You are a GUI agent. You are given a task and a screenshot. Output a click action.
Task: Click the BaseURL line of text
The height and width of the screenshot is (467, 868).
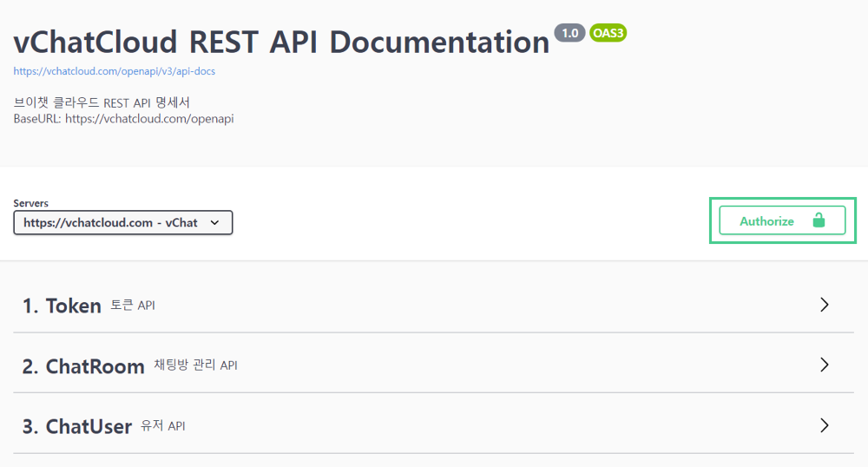pyautogui.click(x=123, y=119)
